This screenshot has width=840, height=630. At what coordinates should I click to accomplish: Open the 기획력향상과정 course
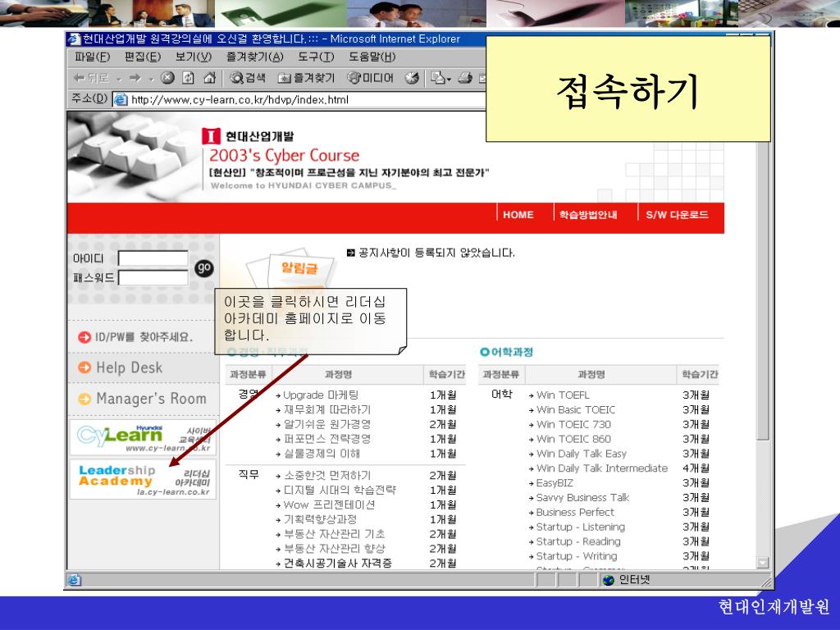pos(320,519)
